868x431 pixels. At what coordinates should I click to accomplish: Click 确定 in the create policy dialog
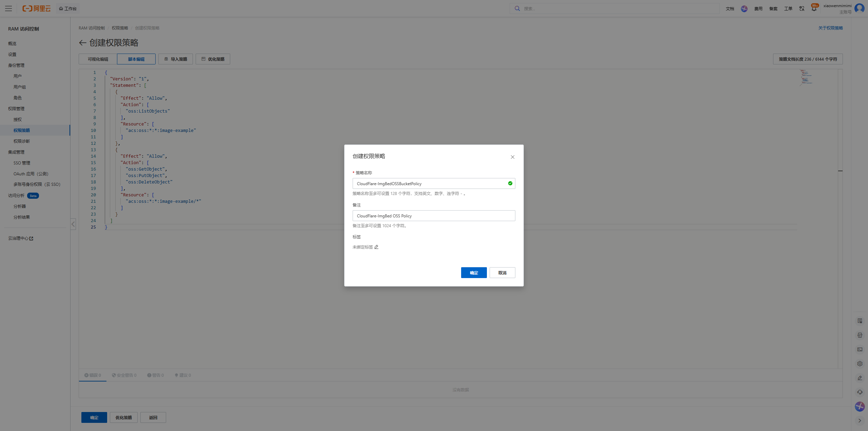(473, 272)
